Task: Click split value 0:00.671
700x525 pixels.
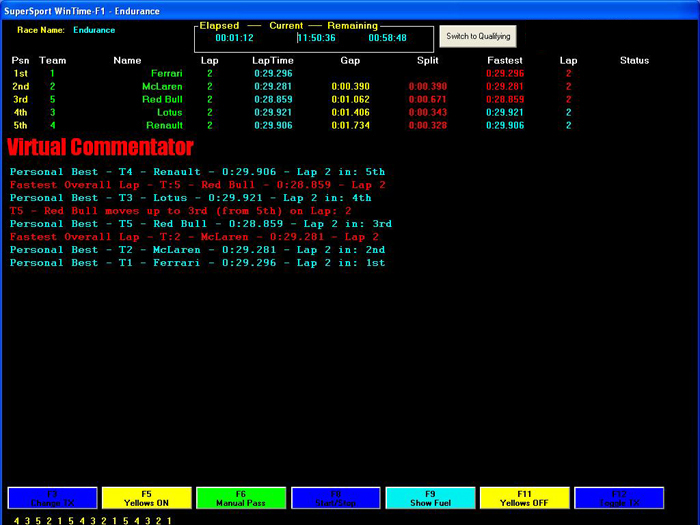Action: pos(428,99)
